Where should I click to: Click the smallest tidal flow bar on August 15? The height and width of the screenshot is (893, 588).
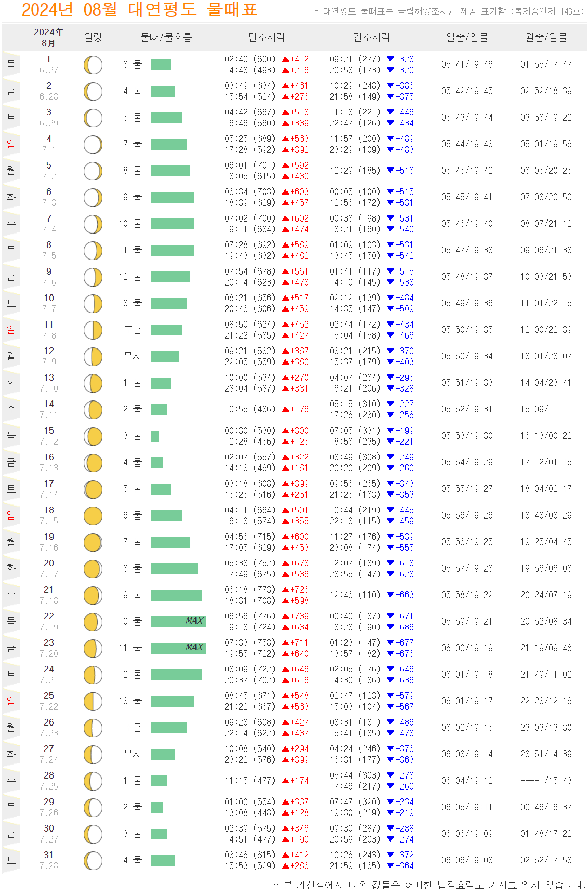(155, 436)
